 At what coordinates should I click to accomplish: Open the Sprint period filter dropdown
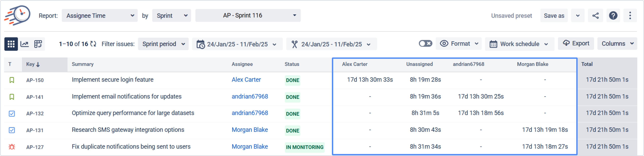coord(163,44)
